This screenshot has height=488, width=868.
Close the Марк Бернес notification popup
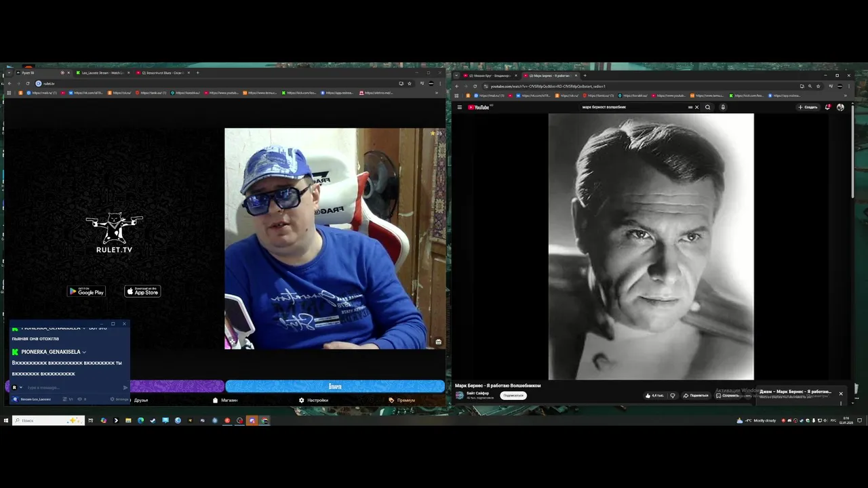(x=841, y=394)
